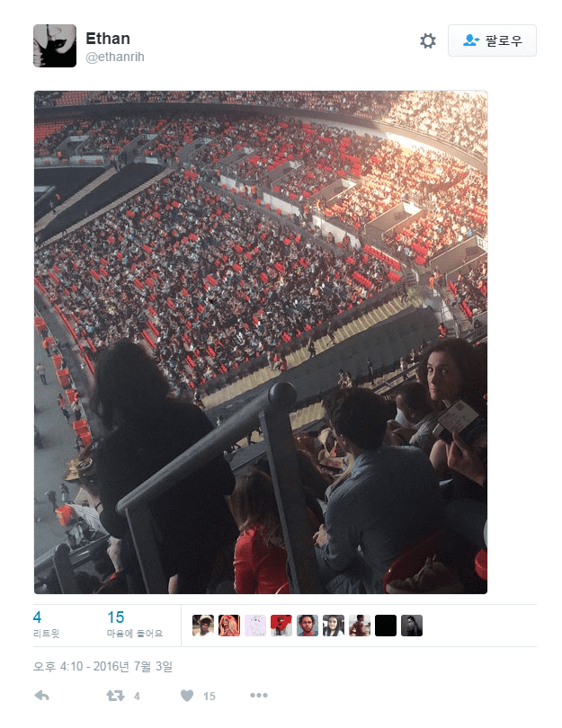Screen dimensions: 562x728
Task: Open the stadium crowd photo
Action: (x=261, y=342)
